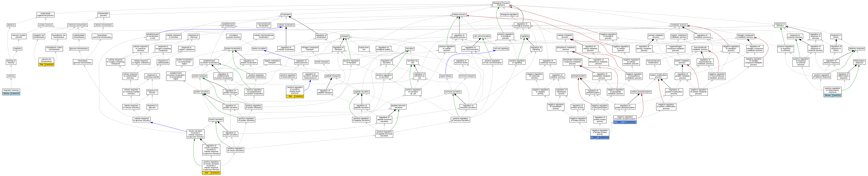
Task: Click the 'behavior' node
Action: pos(11,25)
